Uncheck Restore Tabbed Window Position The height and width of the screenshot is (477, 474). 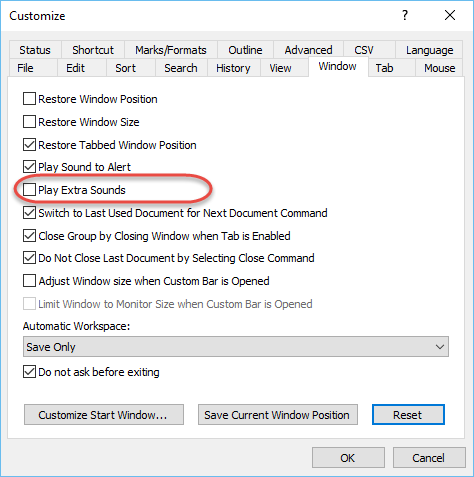[29, 145]
